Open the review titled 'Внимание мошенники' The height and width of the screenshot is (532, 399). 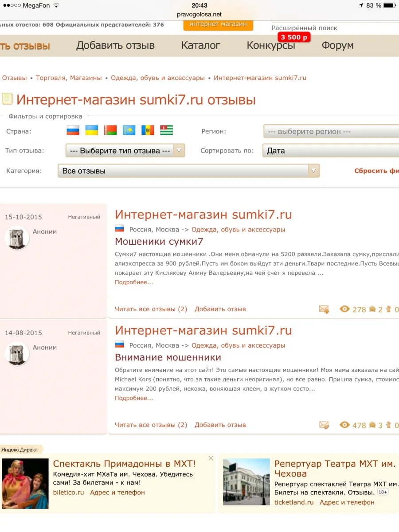point(168,357)
